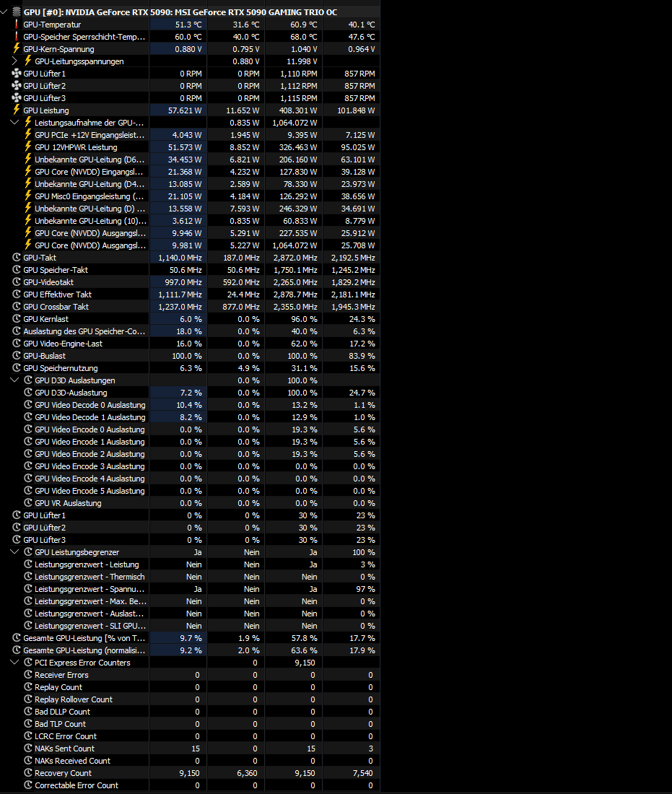Click the 11.998 V maximum Leitungsspannungen value
Viewport: 672px width, 794px height.
coord(302,61)
